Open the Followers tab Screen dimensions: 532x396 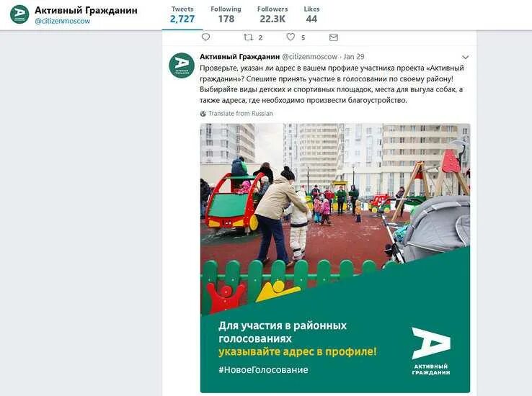[x=272, y=15]
